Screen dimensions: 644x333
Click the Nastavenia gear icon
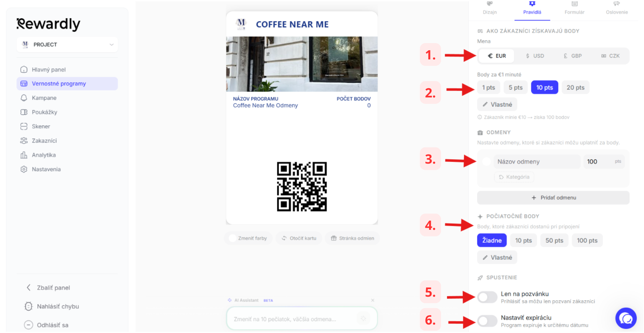tap(24, 169)
